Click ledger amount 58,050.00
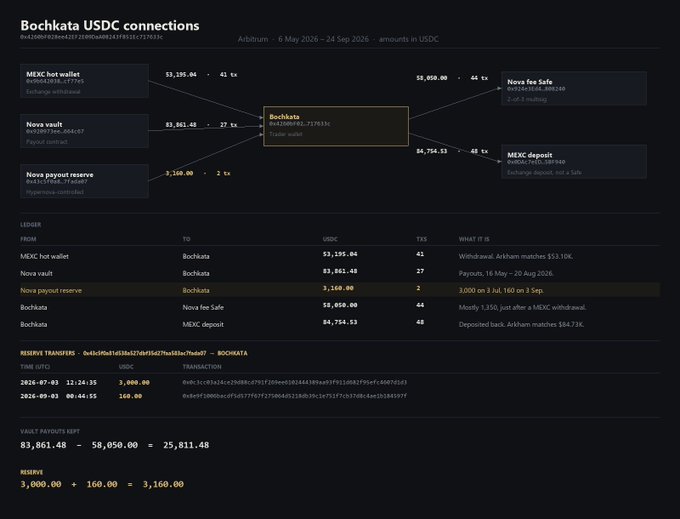Screen dimensions: 680x519 (x=340, y=305)
